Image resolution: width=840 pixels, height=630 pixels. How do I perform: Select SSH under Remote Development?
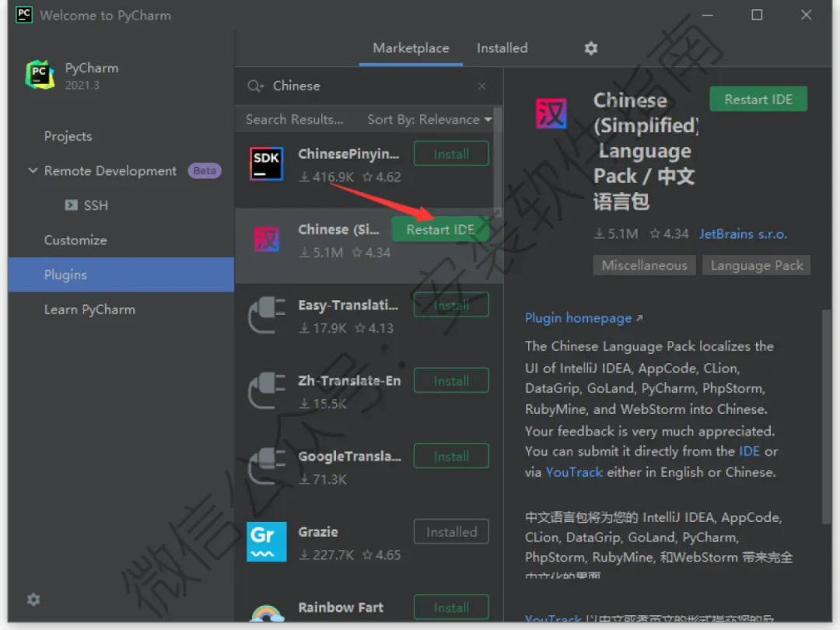[x=96, y=205]
